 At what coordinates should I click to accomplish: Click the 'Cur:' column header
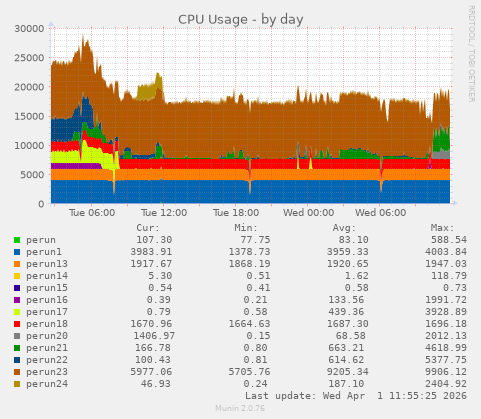click(x=148, y=228)
